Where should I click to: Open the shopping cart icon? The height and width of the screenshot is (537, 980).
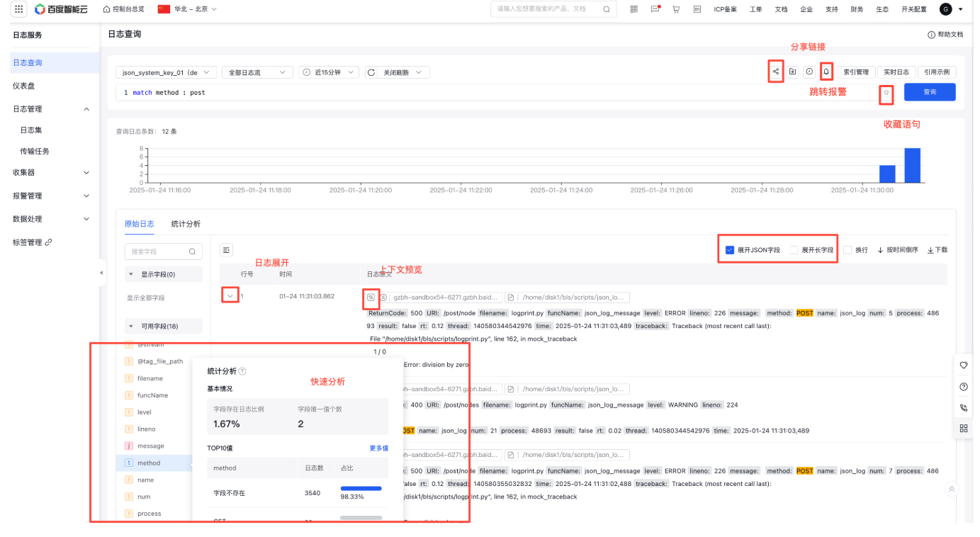point(676,9)
